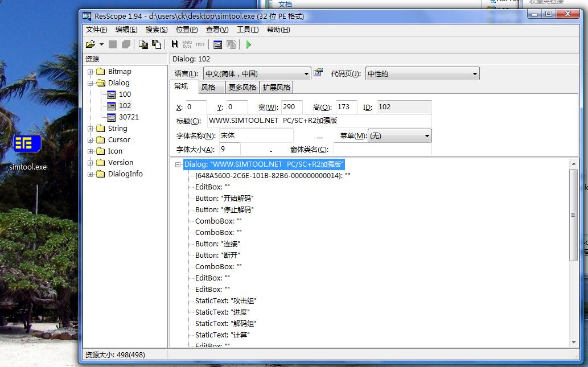
Task: Select the Button "连接" tree row
Action: coord(217,244)
